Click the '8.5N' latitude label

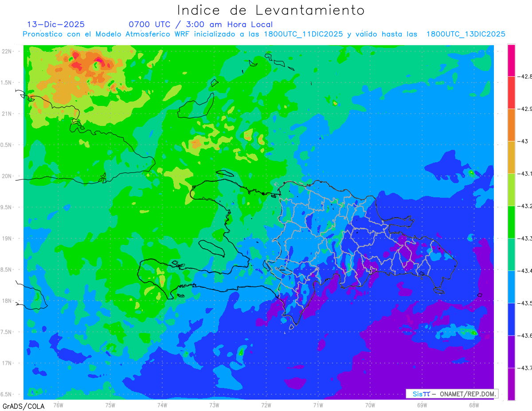tap(7, 270)
